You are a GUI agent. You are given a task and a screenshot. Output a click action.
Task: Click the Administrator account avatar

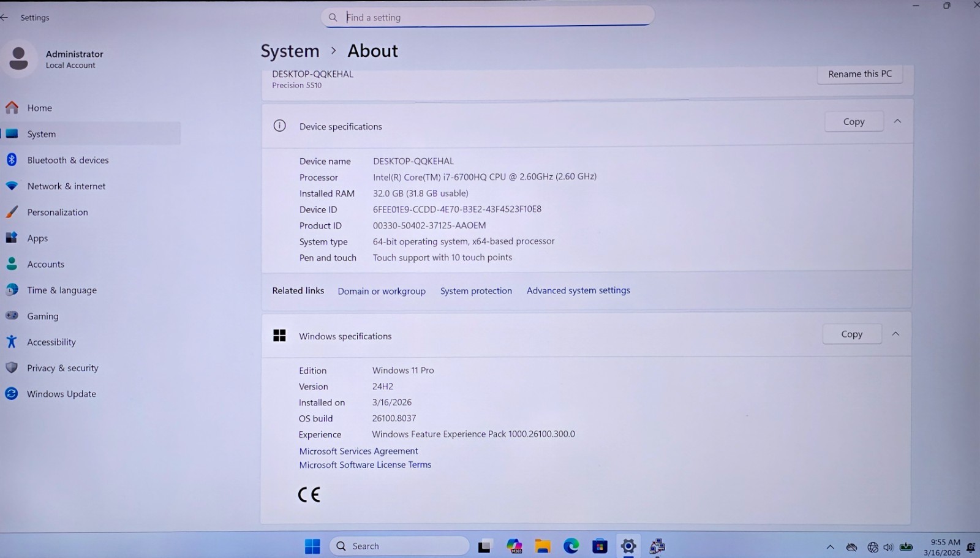point(19,59)
